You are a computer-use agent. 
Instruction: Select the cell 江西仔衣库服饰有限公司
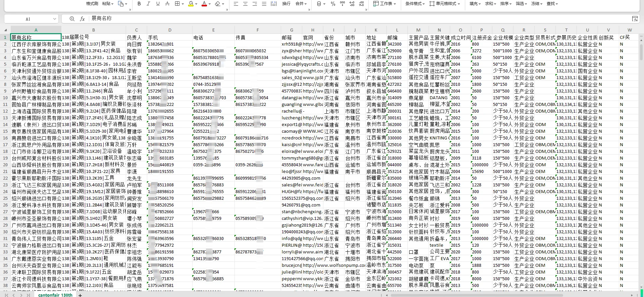pyautogui.click(x=36, y=44)
